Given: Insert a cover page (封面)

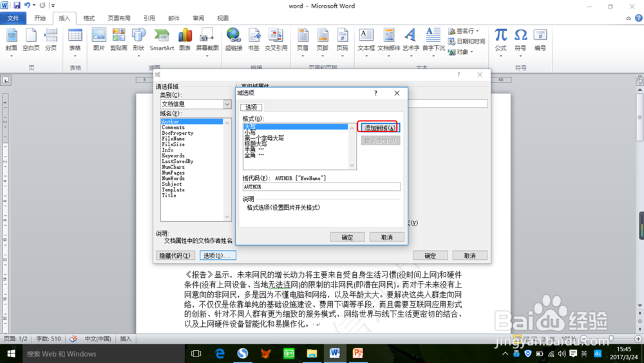Looking at the screenshot, I should (11, 40).
